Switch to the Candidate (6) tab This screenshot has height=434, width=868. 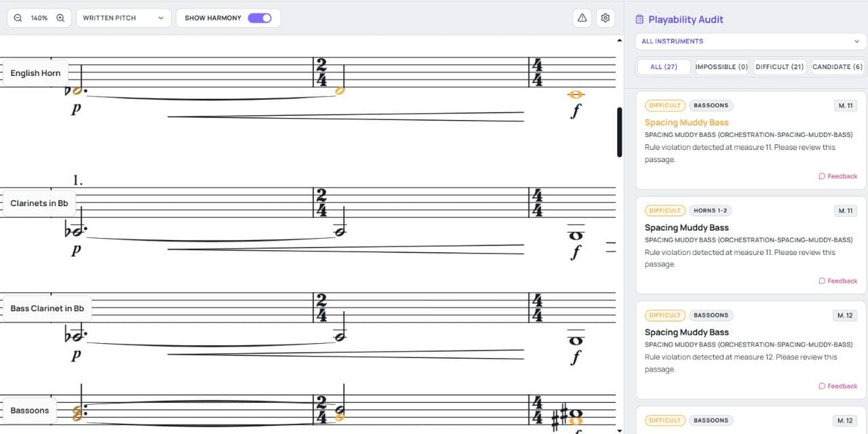click(837, 67)
